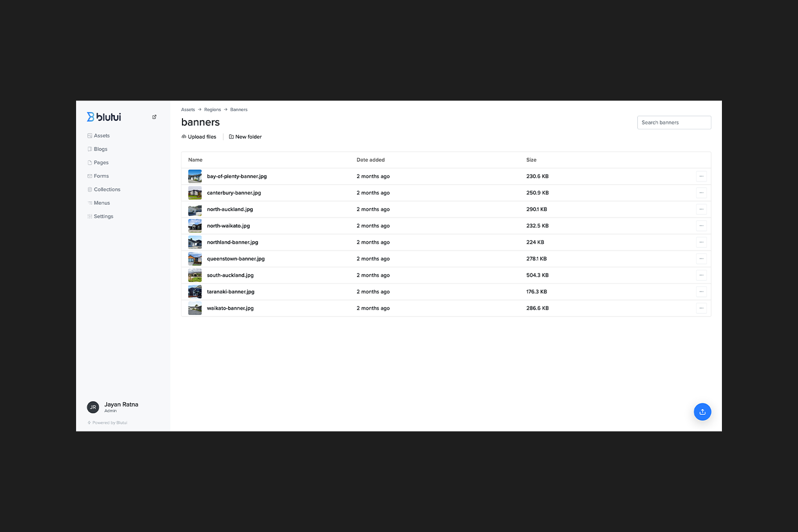This screenshot has width=798, height=532.
Task: Open more options for northland-banner.jpg
Action: point(701,242)
